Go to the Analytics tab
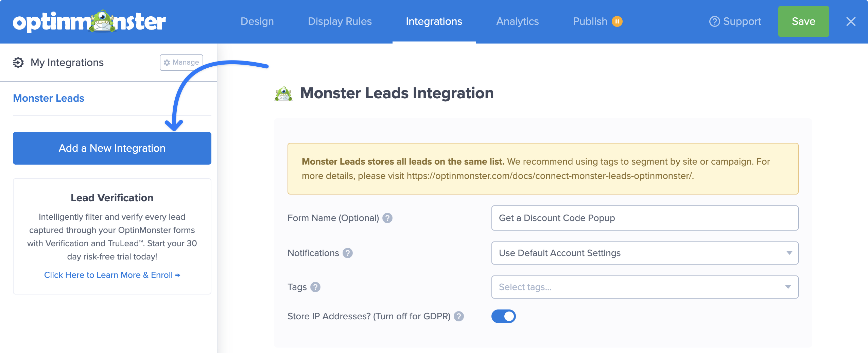This screenshot has width=868, height=353. 517,21
